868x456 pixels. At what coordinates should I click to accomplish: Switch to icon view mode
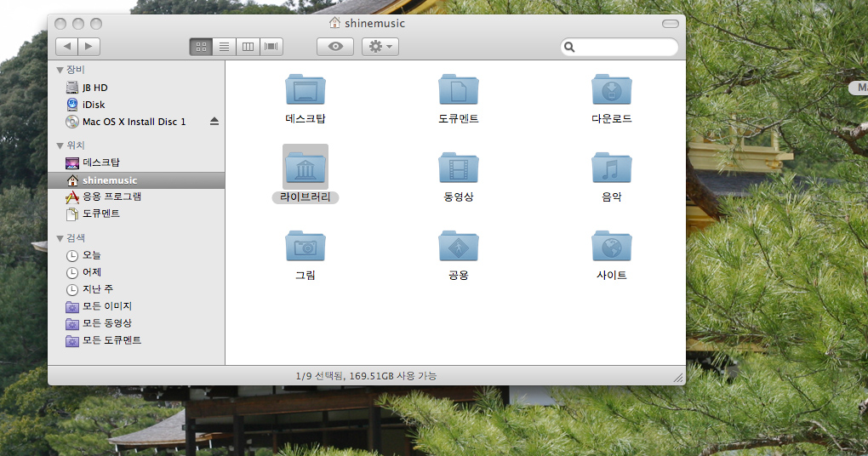pyautogui.click(x=201, y=47)
